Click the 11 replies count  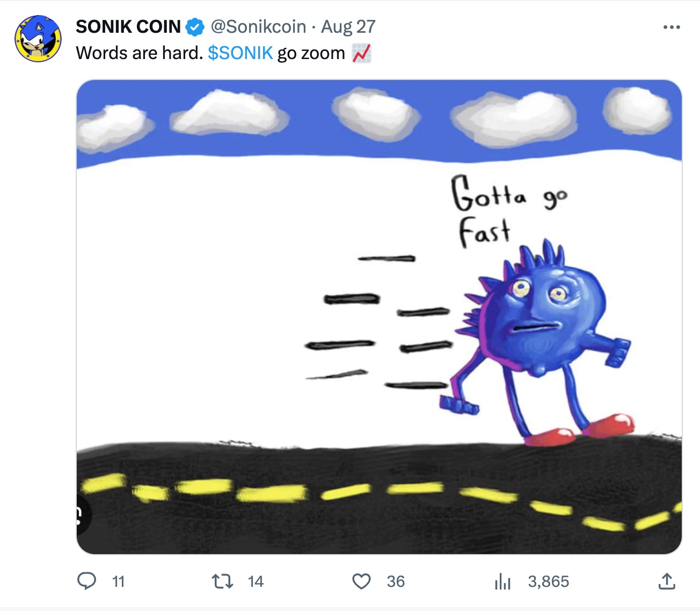tap(119, 581)
